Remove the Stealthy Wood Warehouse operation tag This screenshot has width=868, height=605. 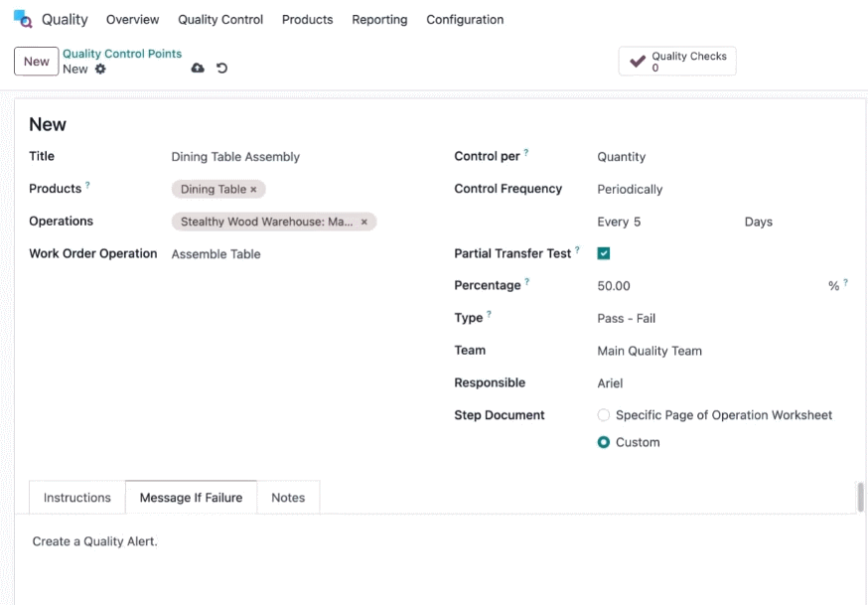(364, 222)
